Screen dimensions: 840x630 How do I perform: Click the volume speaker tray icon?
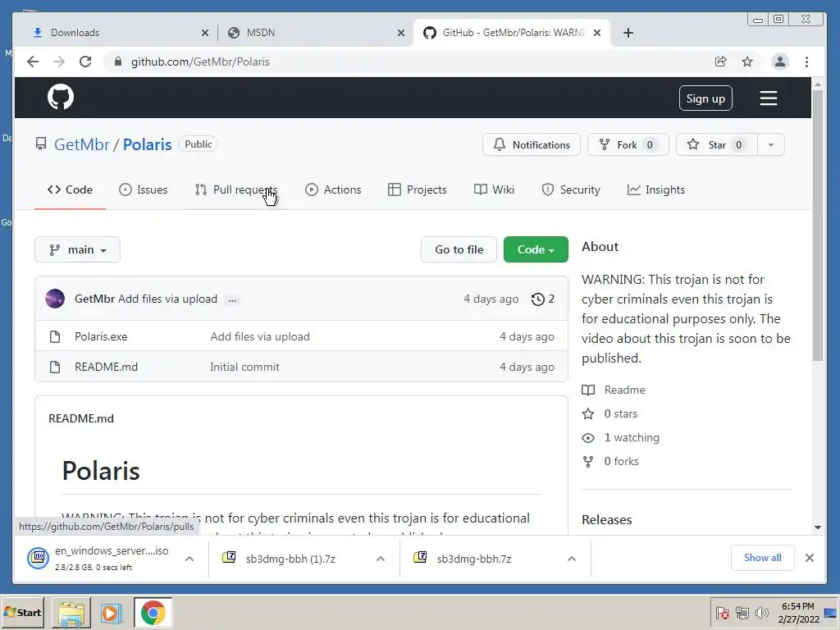pos(761,612)
